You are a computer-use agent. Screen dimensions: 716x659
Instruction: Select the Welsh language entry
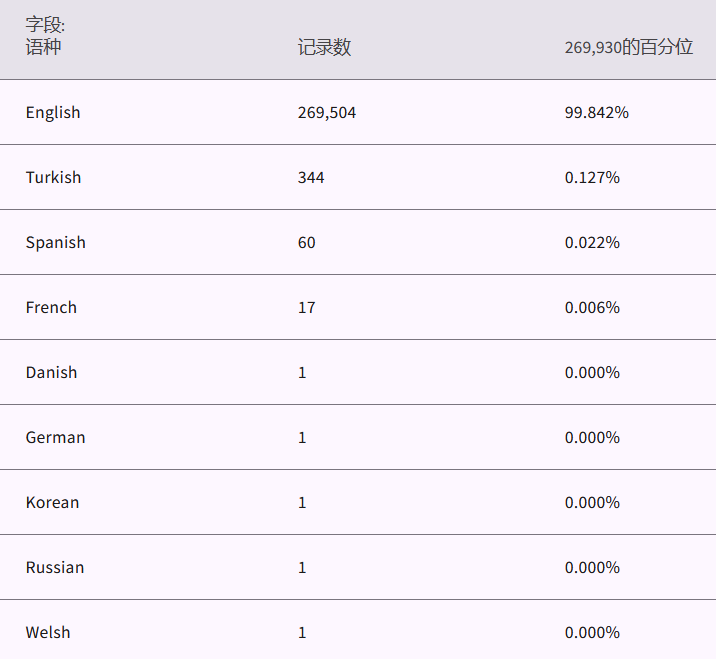[48, 633]
